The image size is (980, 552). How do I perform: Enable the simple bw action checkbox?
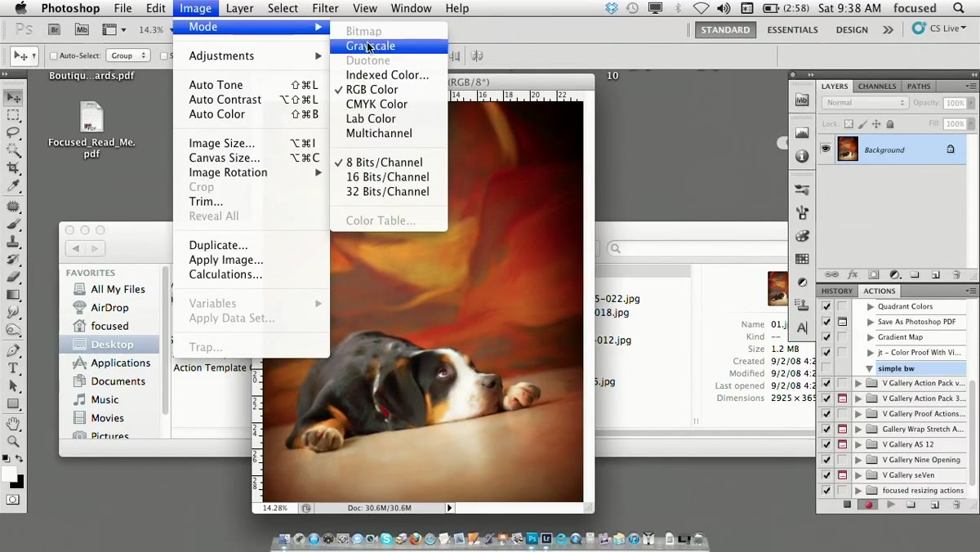pos(826,368)
